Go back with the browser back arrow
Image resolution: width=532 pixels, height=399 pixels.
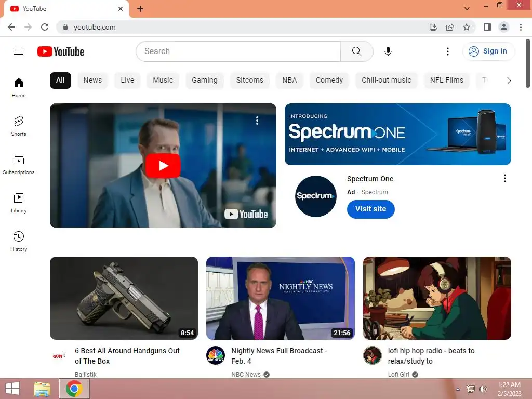coord(11,27)
